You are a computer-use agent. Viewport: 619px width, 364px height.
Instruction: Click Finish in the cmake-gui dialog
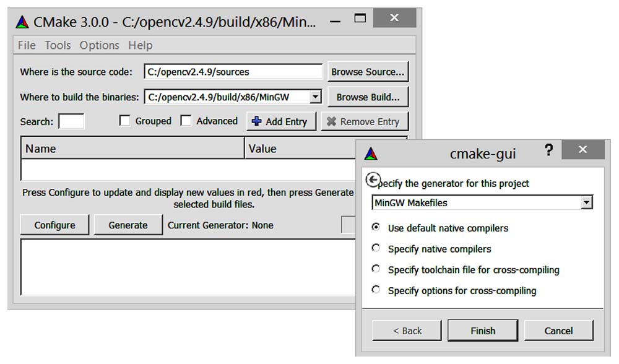[483, 331]
